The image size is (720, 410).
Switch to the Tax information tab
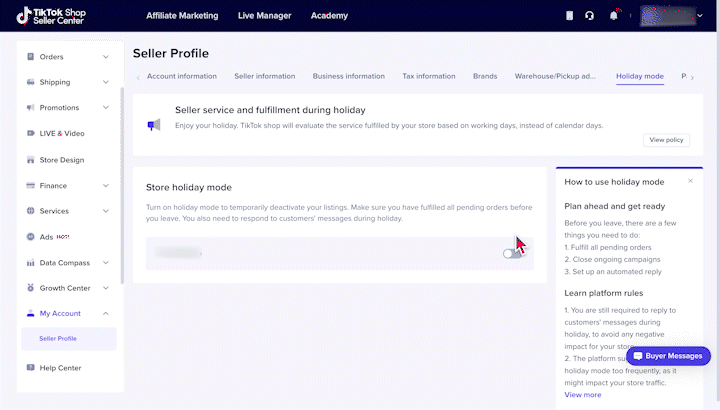[428, 76]
